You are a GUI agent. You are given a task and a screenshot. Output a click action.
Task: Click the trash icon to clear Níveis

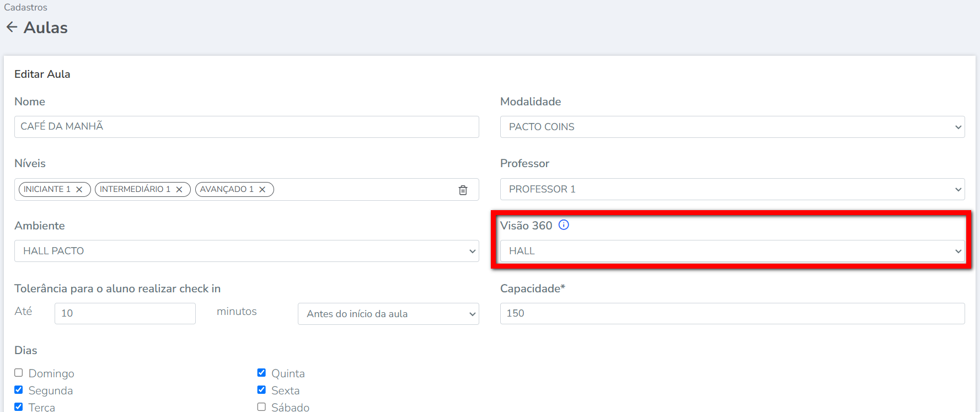pyautogui.click(x=463, y=190)
